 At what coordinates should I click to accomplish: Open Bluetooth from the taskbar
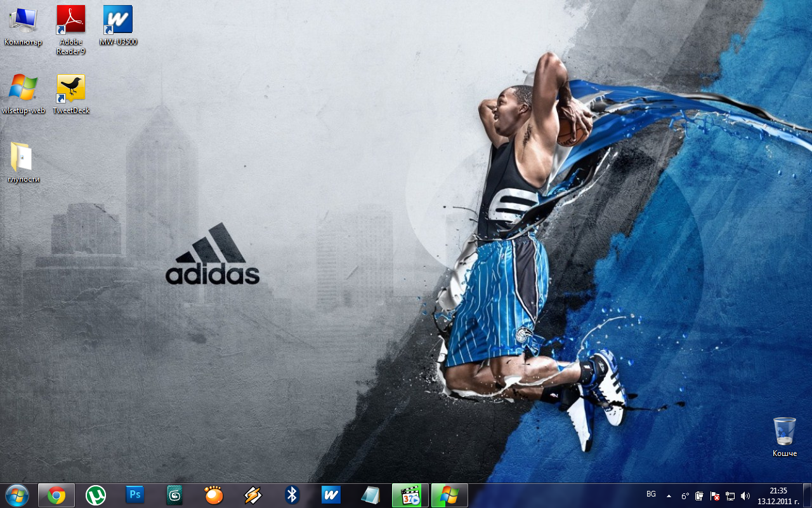point(292,495)
